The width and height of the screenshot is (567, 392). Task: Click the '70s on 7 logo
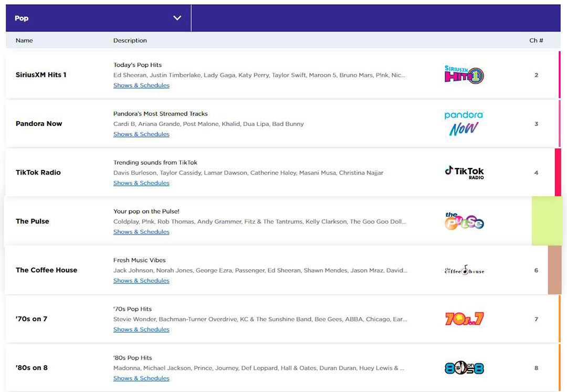click(464, 319)
